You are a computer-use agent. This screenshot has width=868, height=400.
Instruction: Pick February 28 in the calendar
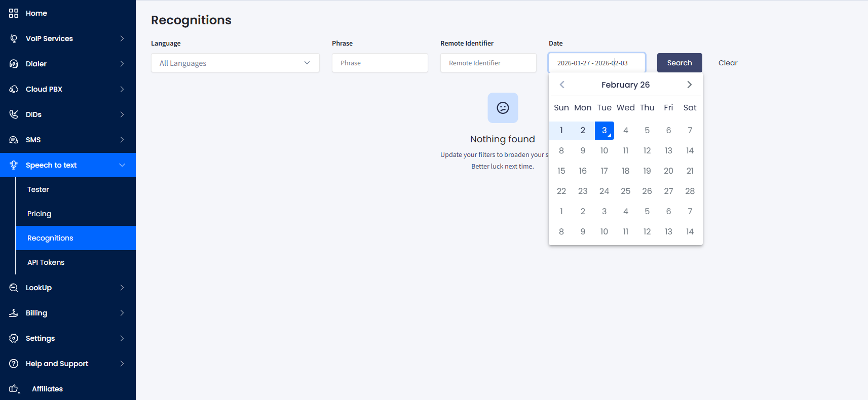[690, 191]
